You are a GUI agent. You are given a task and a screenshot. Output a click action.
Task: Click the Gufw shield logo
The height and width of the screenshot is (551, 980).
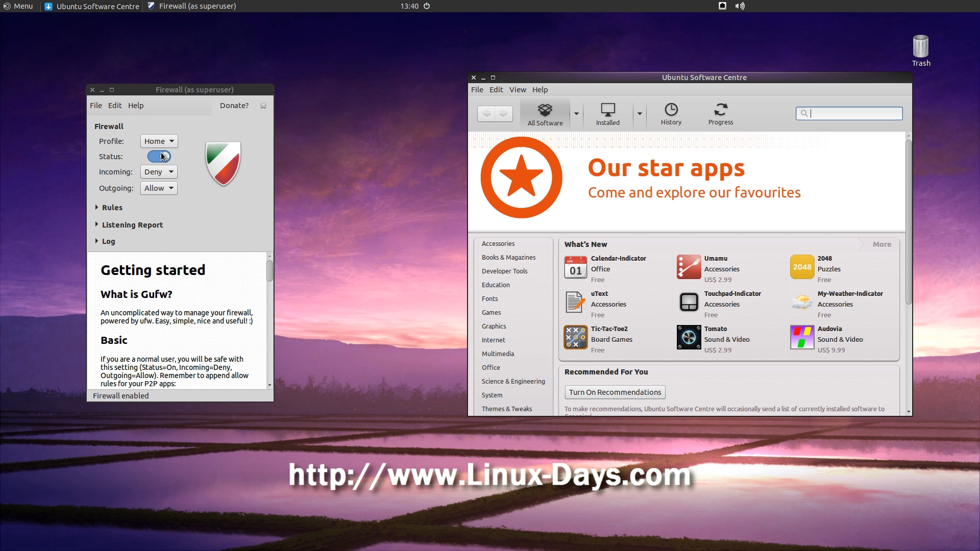pyautogui.click(x=223, y=163)
